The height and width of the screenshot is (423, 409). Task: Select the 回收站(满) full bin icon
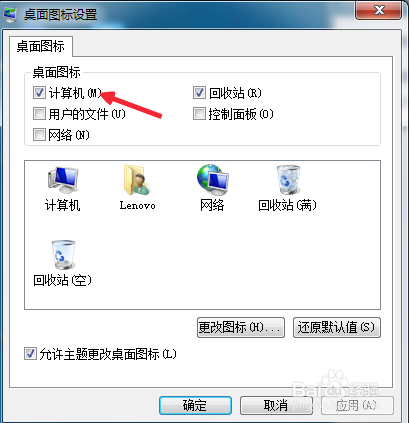pos(287,189)
